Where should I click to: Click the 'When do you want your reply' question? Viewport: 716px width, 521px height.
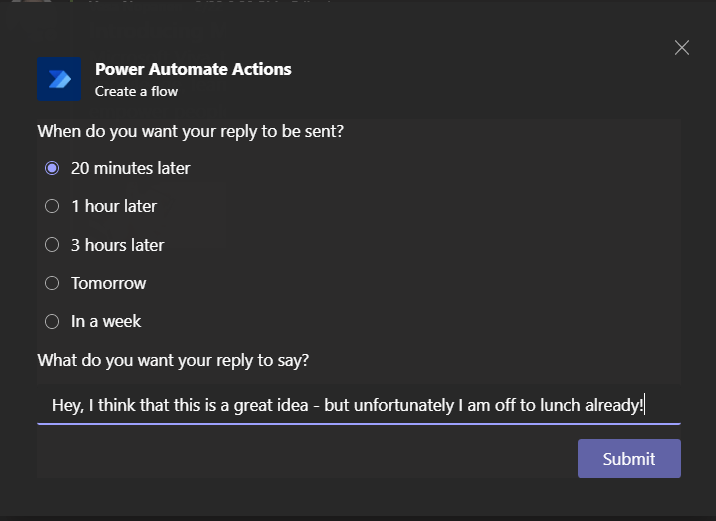pos(191,131)
